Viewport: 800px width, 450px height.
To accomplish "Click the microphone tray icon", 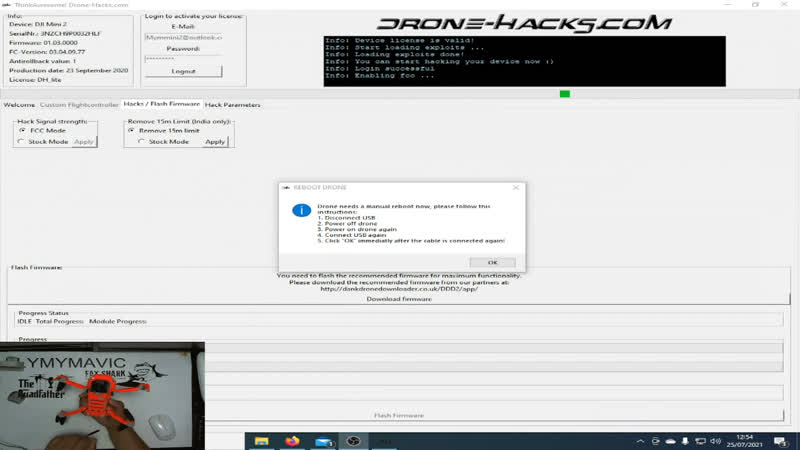I will point(685,441).
